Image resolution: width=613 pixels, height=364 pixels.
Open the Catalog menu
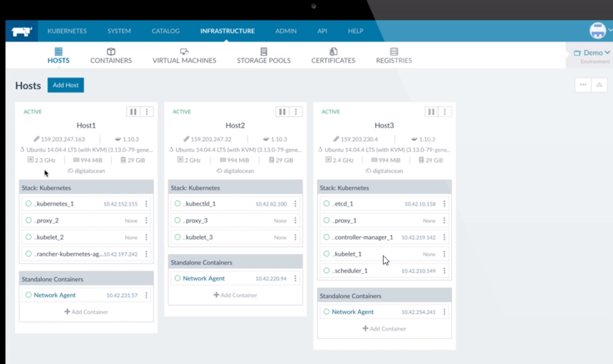pyautogui.click(x=166, y=31)
